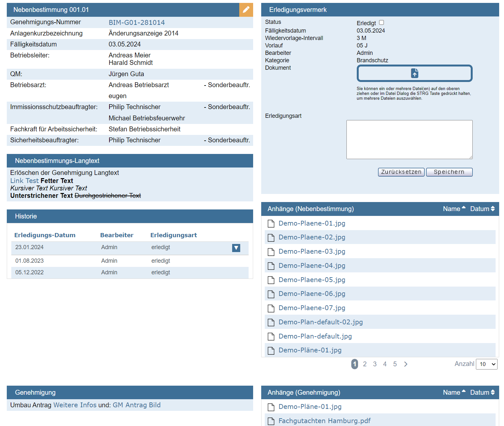The height and width of the screenshot is (426, 504).
Task: Go to next attachments page arrow
Action: [x=406, y=364]
